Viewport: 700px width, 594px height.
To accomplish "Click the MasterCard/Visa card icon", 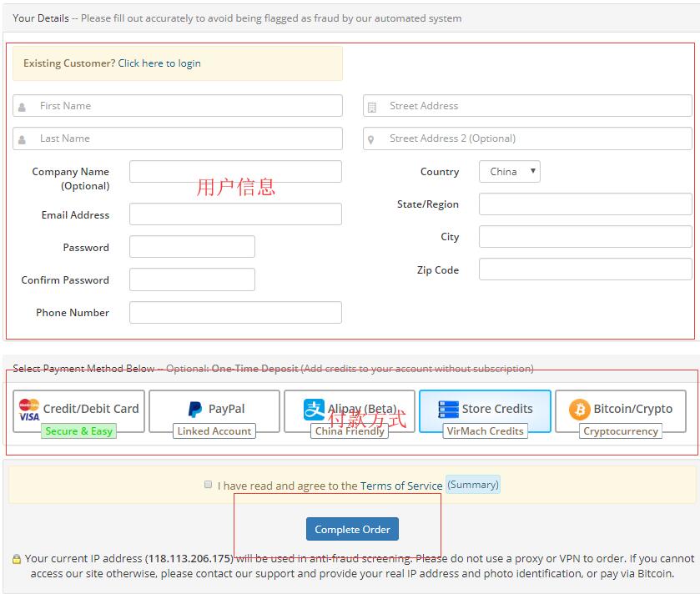I will (29, 410).
